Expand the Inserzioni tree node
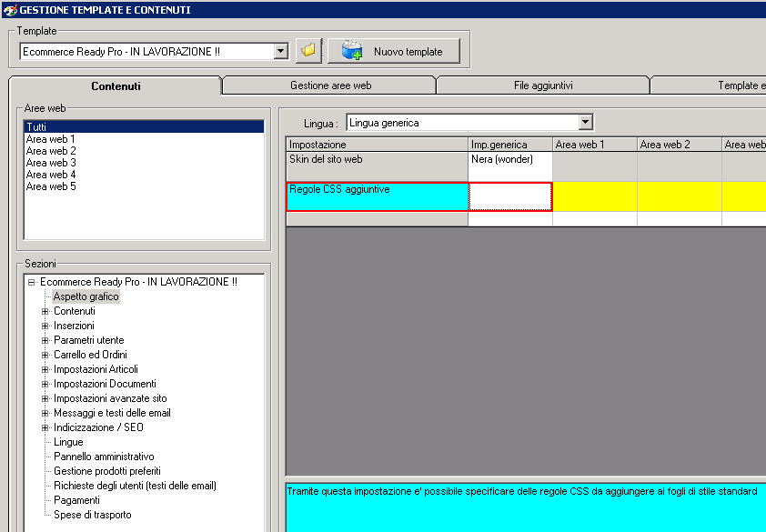 click(x=45, y=326)
